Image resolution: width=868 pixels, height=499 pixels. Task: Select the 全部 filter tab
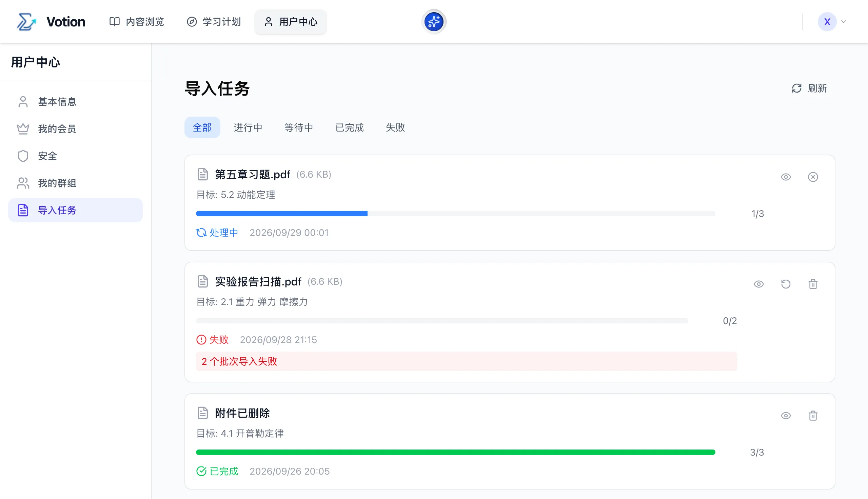click(x=202, y=127)
